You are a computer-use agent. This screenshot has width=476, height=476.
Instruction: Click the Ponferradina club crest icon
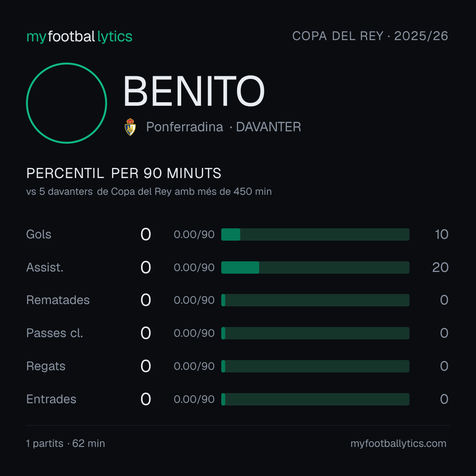coord(130,127)
